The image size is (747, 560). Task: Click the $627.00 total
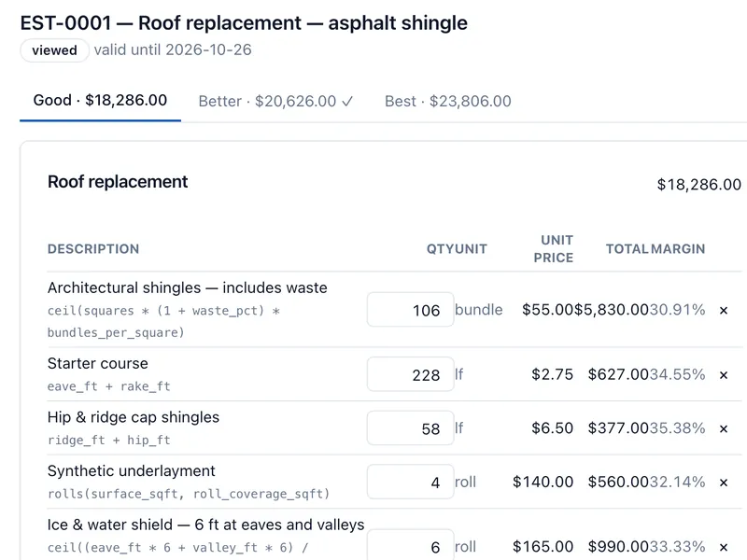(x=618, y=375)
